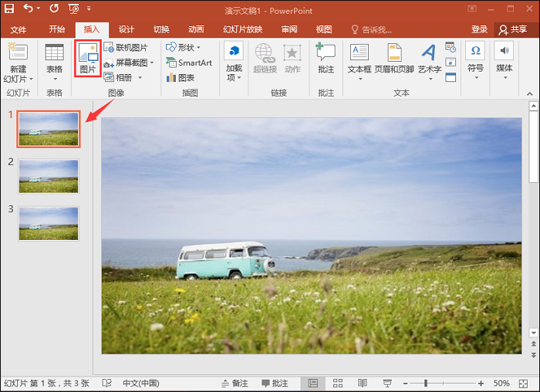
Task: Select slide 2 thumbnail
Action: 49,177
